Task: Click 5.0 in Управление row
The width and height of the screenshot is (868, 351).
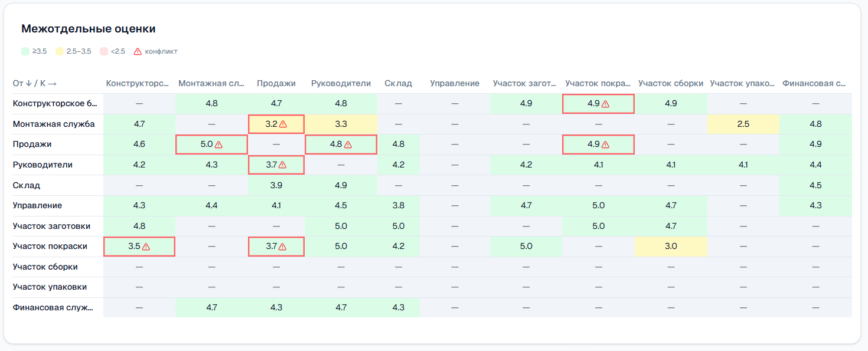Action: (598, 206)
